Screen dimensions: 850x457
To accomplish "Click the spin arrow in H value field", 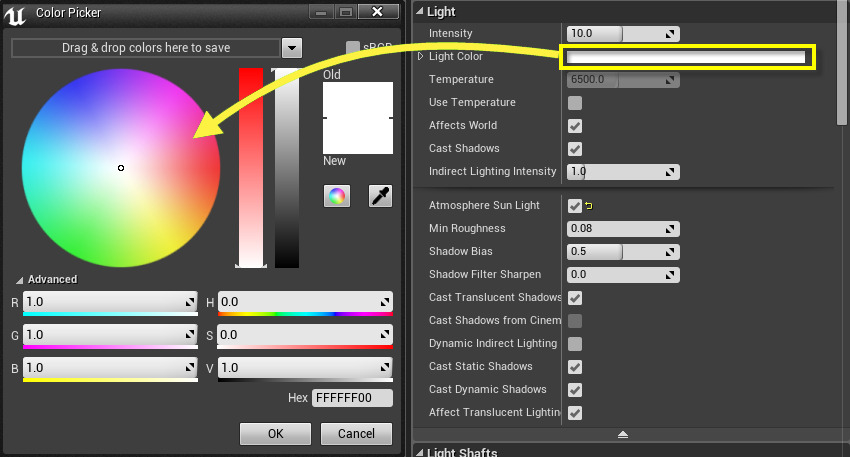I will pyautogui.click(x=385, y=302).
